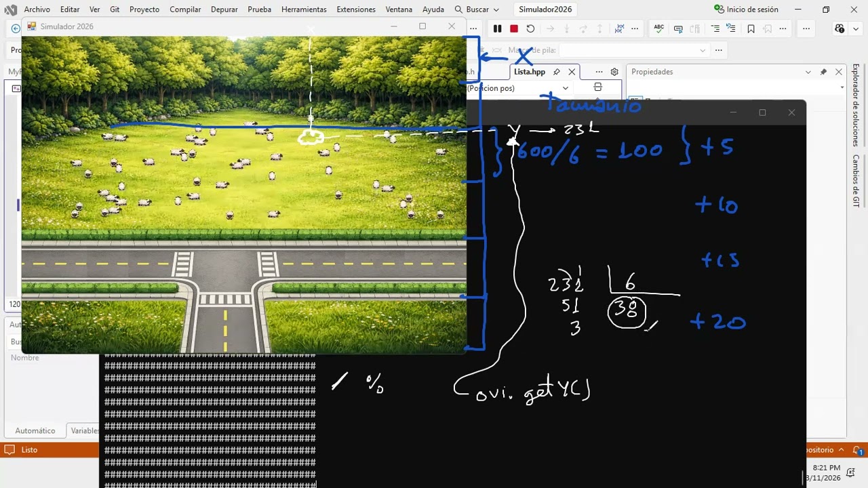Stop debugging with the red square
Viewport: 868px width, 488px height.
pyautogui.click(x=514, y=28)
